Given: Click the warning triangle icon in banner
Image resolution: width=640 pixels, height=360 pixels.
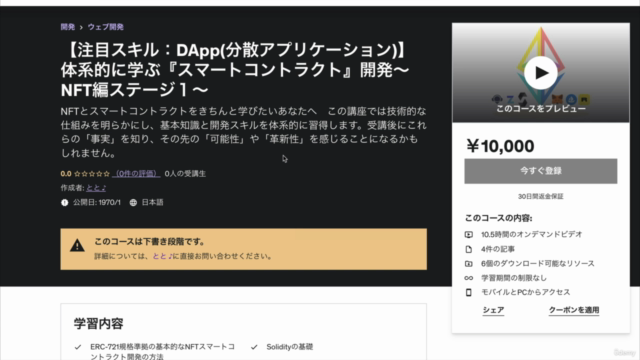Looking at the screenshot, I should pos(77,245).
